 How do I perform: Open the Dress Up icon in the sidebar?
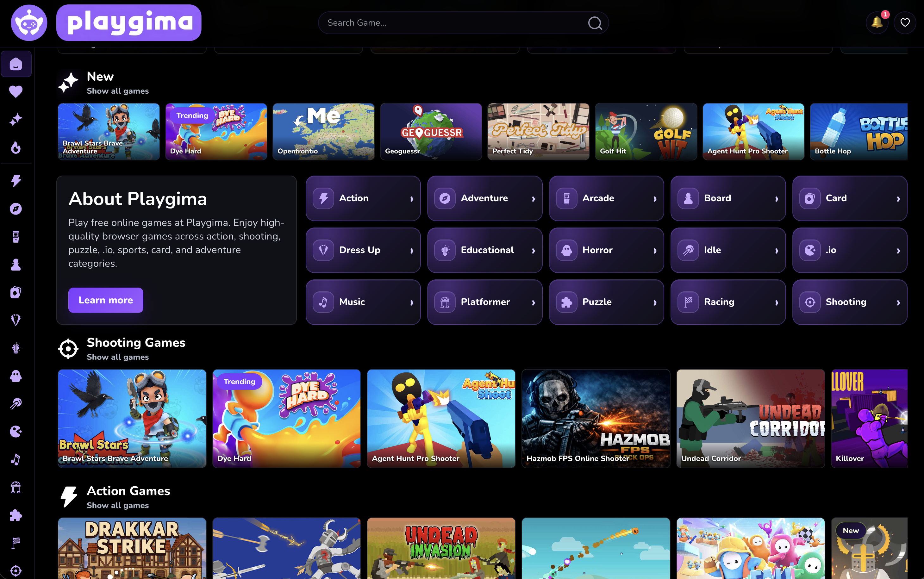(16, 320)
